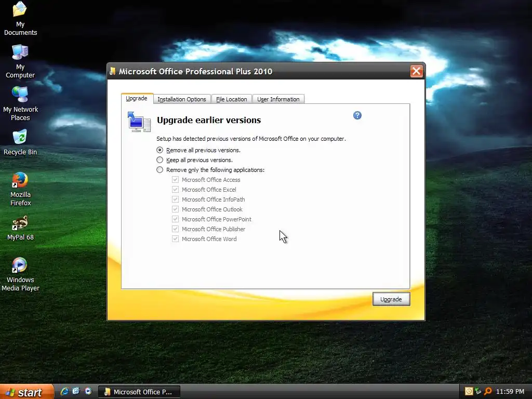Launch media player from quick launch bar
The height and width of the screenshot is (399, 532).
[x=88, y=391]
